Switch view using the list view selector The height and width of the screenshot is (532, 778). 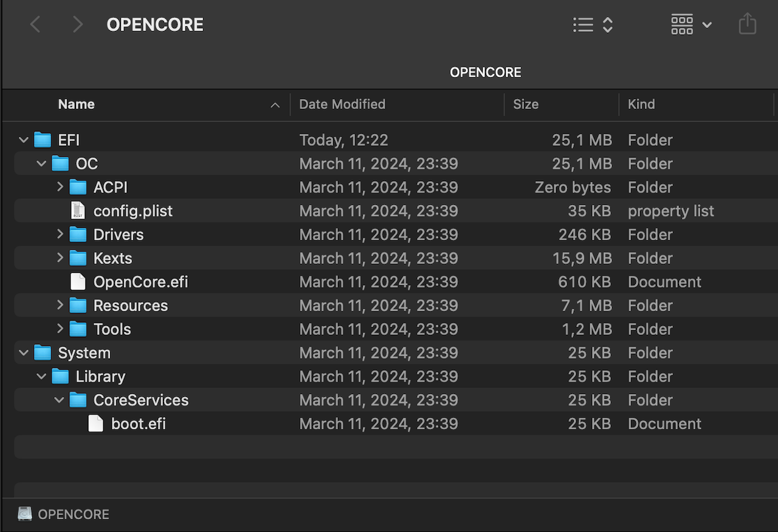point(593,25)
